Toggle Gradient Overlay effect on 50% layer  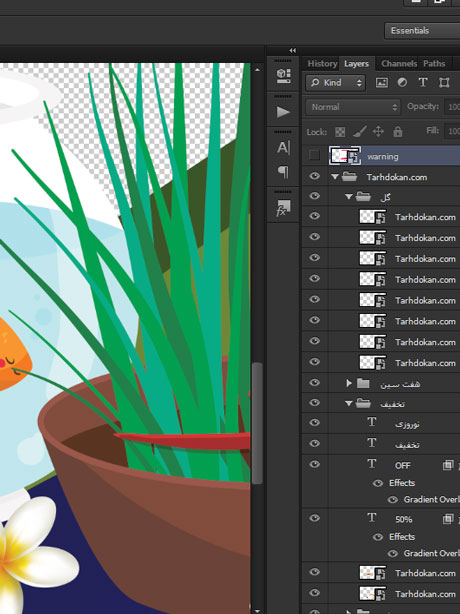(x=393, y=553)
